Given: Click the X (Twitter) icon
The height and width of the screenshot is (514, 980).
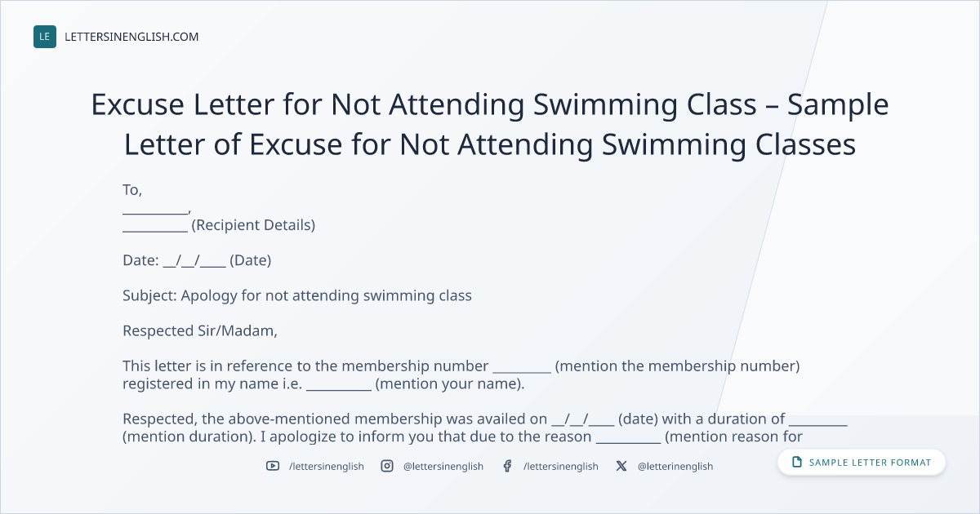Looking at the screenshot, I should (621, 466).
